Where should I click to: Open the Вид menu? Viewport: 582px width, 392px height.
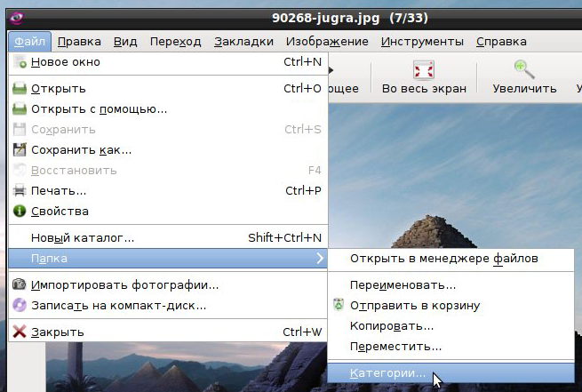point(125,42)
